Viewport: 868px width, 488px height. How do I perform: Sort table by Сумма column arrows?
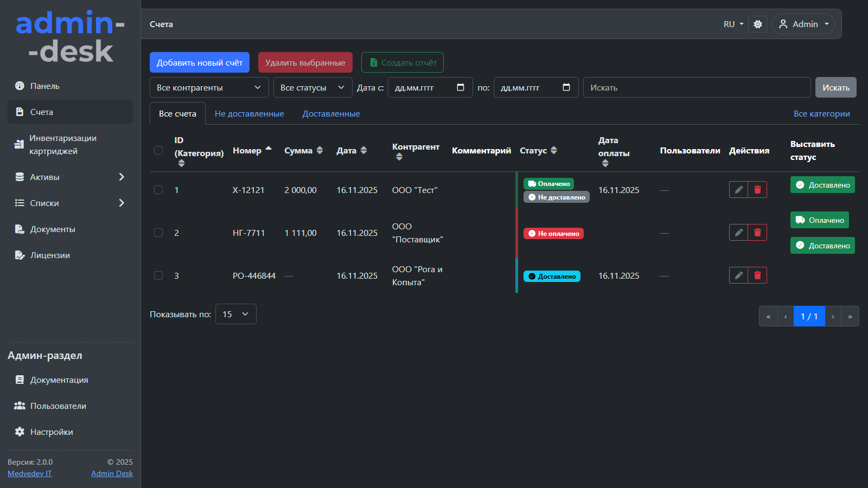320,151
